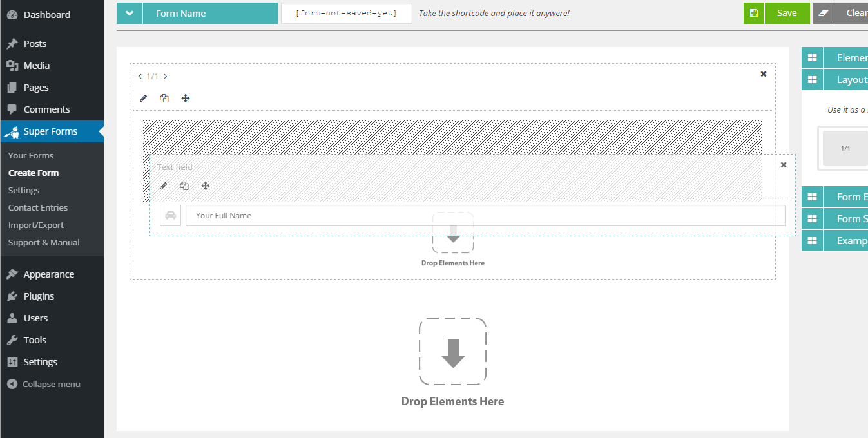The width and height of the screenshot is (868, 438).
Task: Edit the column settings with the pencil icon
Action: pos(143,98)
